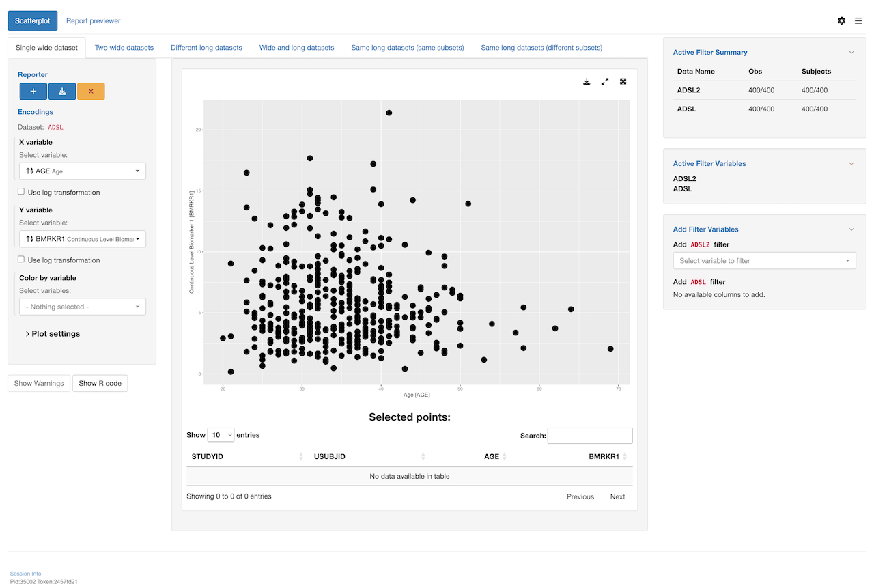
Task: Click the Show Warnings button
Action: click(39, 383)
